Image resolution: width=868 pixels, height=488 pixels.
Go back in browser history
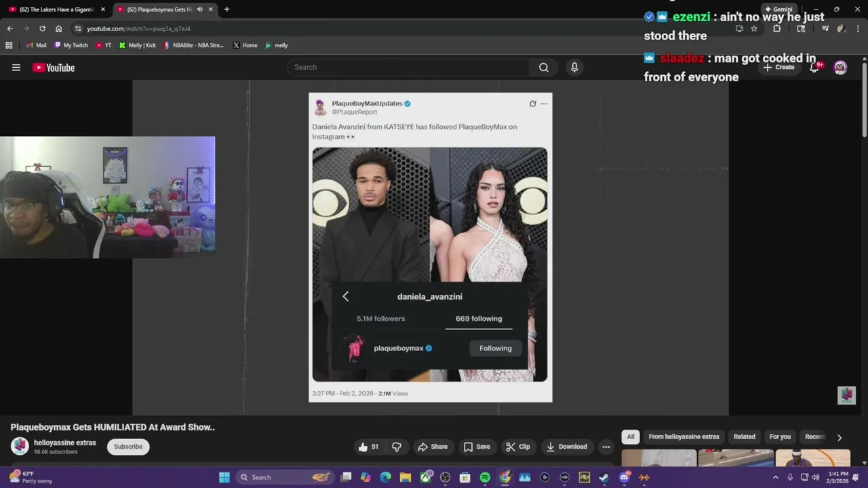pos(9,28)
